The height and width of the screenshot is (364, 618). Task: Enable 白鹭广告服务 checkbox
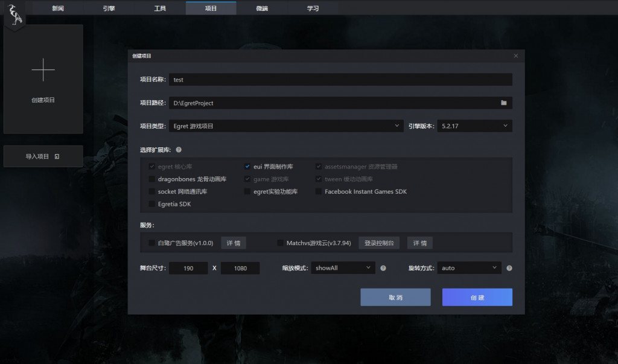(151, 243)
